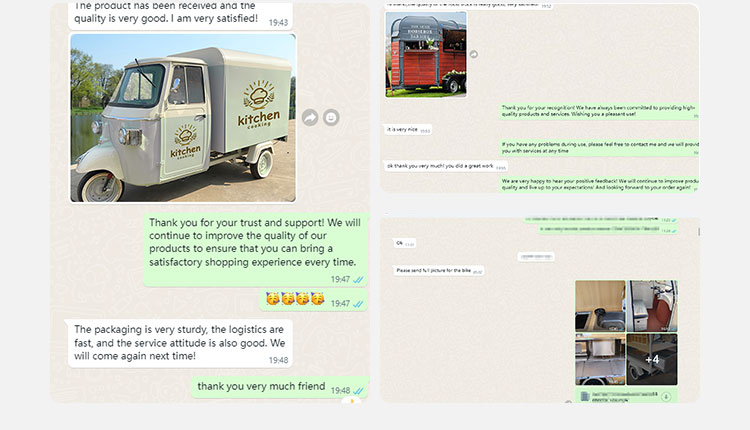This screenshot has height=430, width=750.
Task: Click the four party-face emojis message
Action: pyautogui.click(x=295, y=299)
